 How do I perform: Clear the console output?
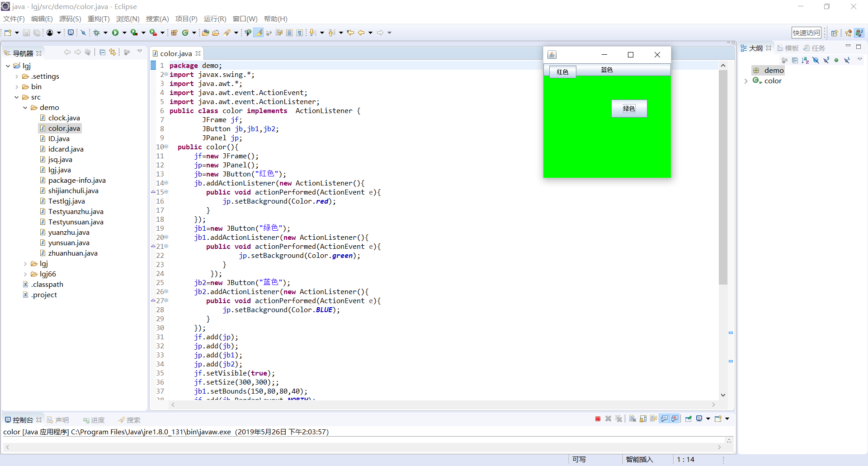click(x=632, y=419)
